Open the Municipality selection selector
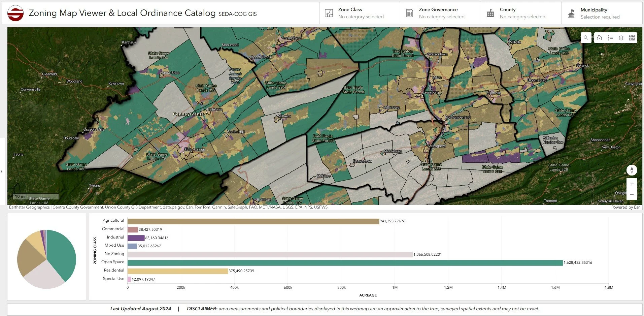This screenshot has height=316, width=644. [x=602, y=13]
